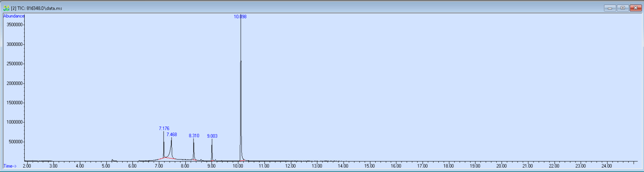Click the 12.00 mark on time axis
Image resolution: width=644 pixels, height=172 pixels.
click(290, 166)
